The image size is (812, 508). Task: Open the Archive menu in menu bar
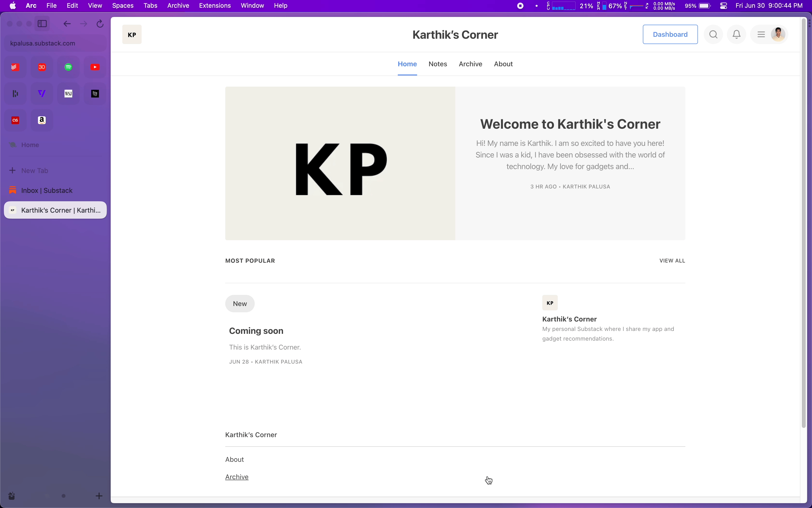coord(179,6)
